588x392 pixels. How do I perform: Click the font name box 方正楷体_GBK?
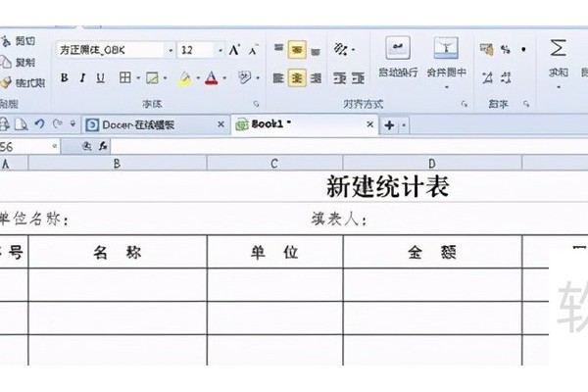coord(111,50)
